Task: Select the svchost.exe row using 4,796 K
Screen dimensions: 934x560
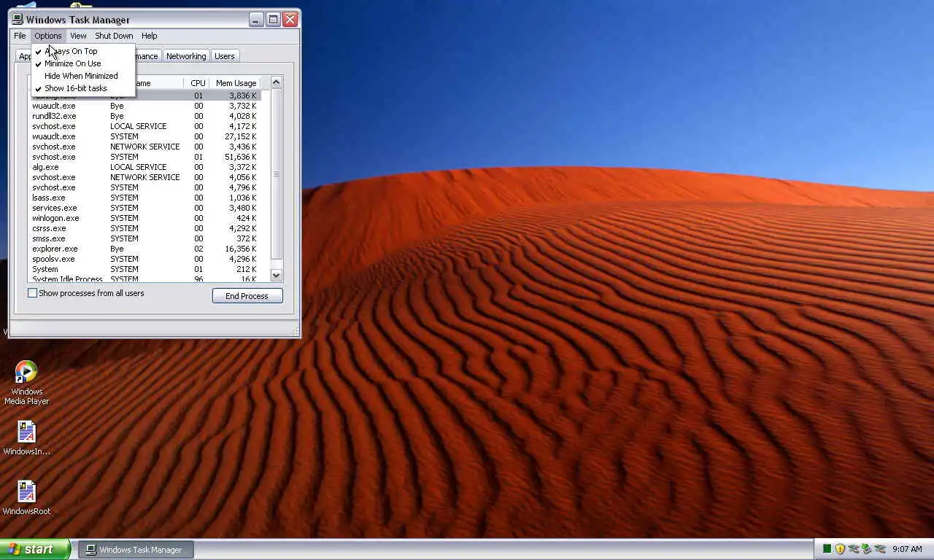Action: pos(144,187)
